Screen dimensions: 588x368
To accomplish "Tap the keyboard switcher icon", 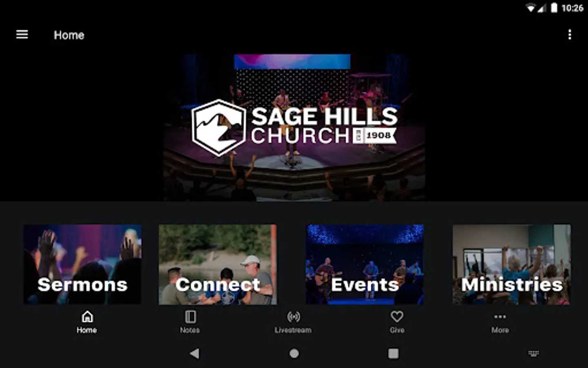I will point(534,353).
